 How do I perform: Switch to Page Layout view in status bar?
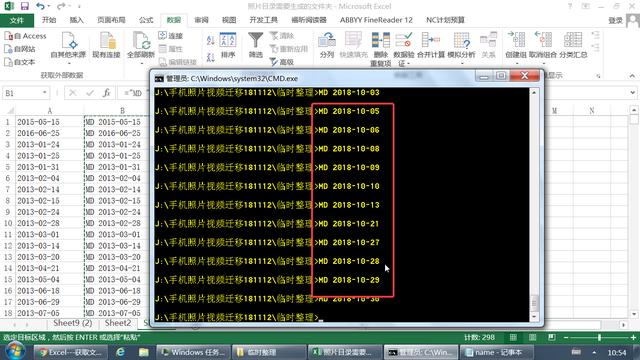532,337
